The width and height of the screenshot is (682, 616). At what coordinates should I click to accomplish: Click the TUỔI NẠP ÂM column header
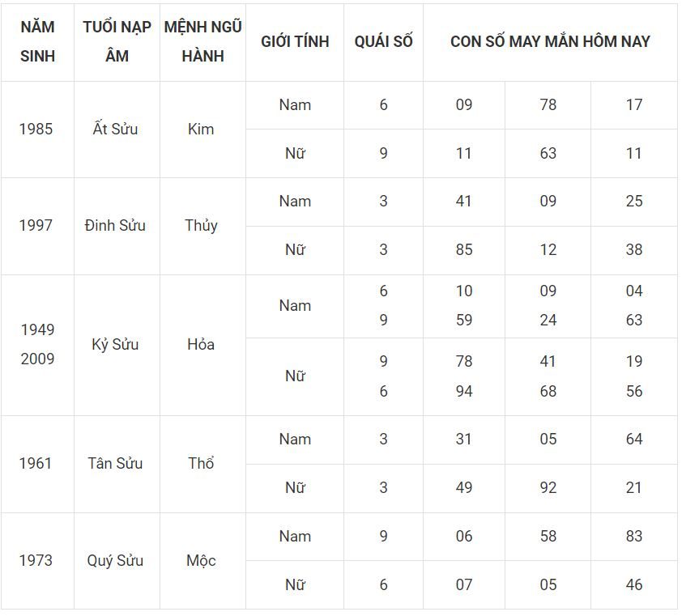117,41
